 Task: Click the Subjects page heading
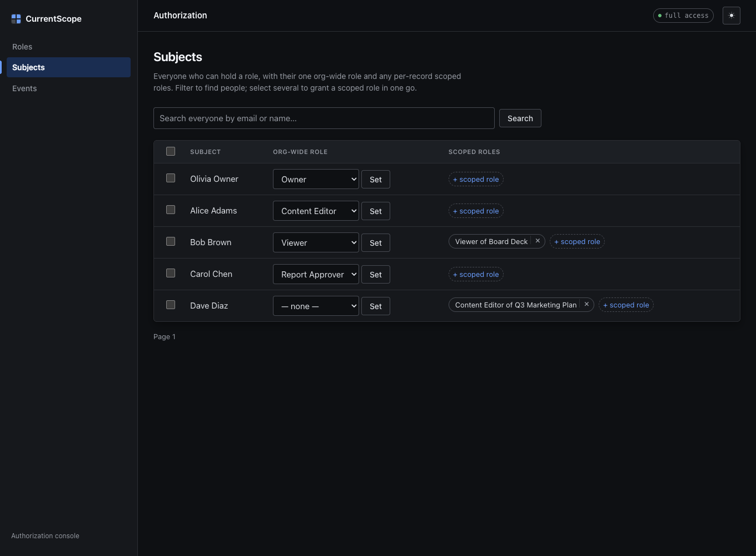(x=178, y=57)
